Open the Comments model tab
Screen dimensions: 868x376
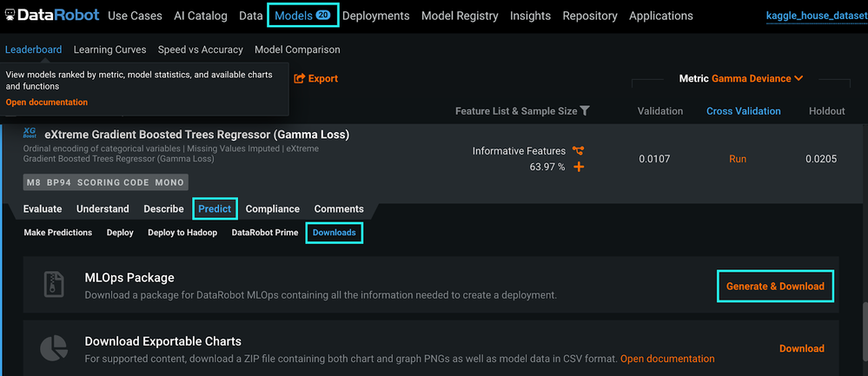339,209
